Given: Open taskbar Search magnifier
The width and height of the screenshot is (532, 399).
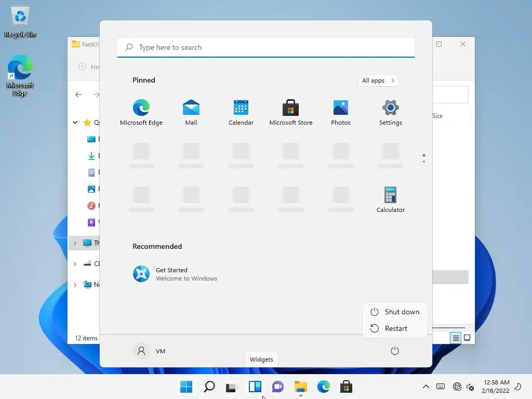Looking at the screenshot, I should click(209, 387).
